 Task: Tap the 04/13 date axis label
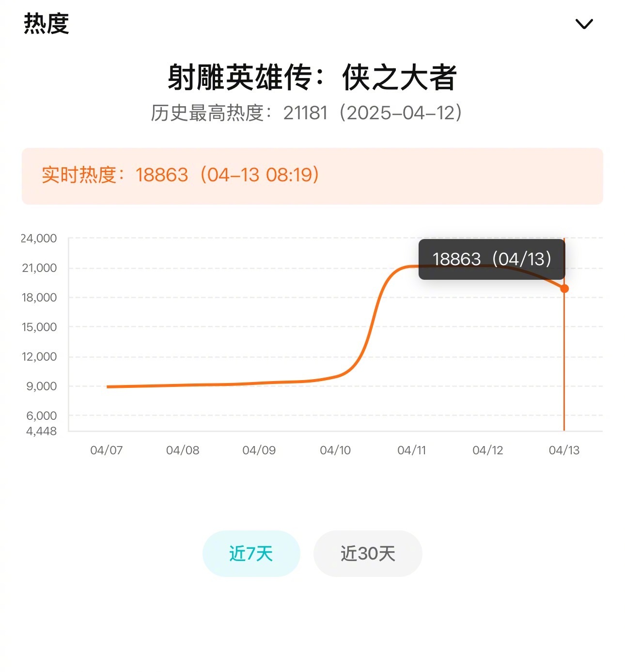pyautogui.click(x=564, y=450)
